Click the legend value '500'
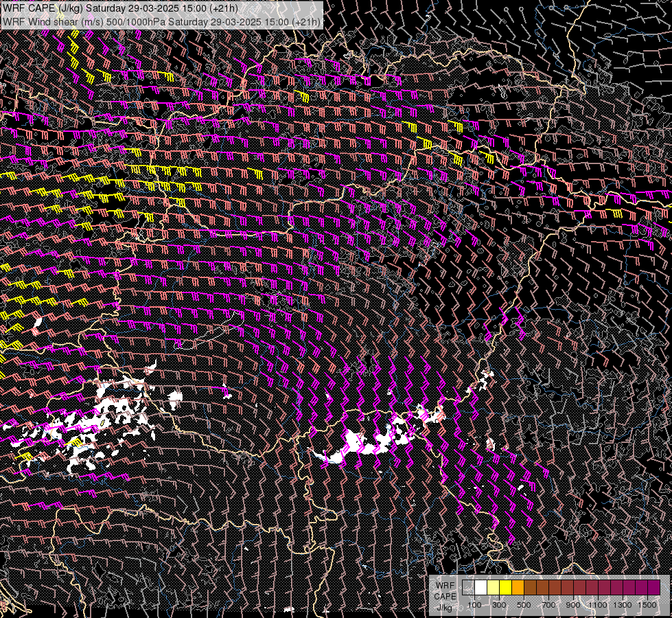The image size is (672, 618). pos(524,605)
